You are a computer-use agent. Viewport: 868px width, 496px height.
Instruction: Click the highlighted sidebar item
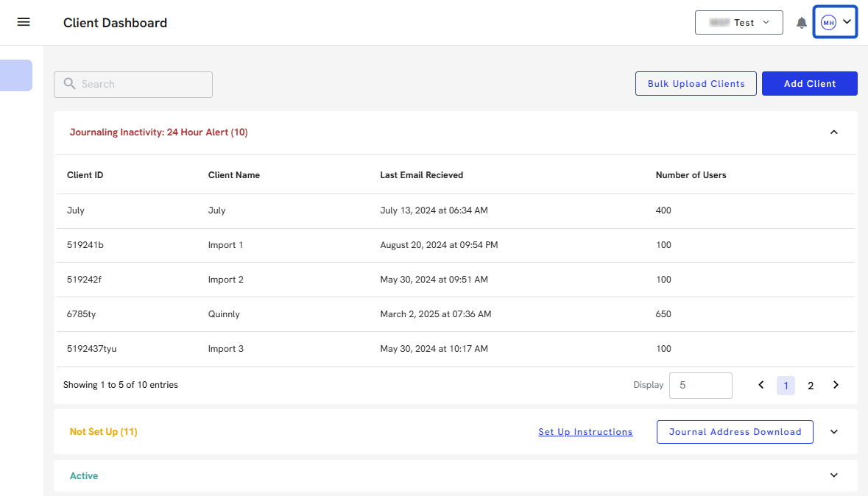(15, 76)
